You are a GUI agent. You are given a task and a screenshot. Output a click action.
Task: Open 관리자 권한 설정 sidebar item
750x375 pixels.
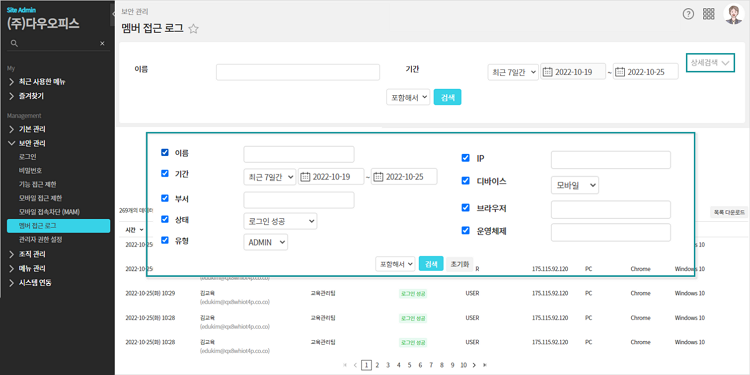coord(40,239)
